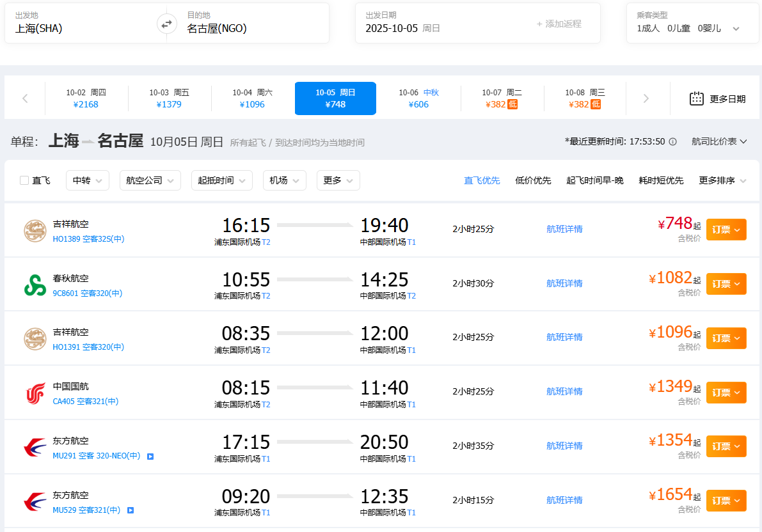
Task: Expand the passenger type selector
Action: tap(736, 29)
